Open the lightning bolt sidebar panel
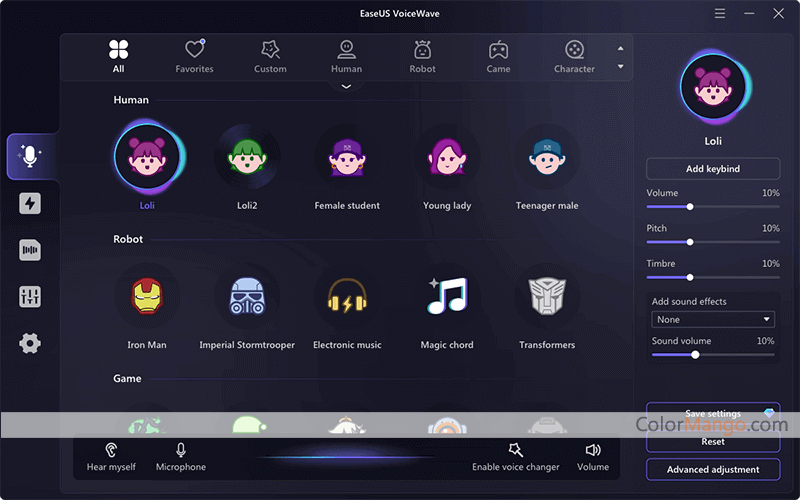800x500 pixels. [x=30, y=203]
